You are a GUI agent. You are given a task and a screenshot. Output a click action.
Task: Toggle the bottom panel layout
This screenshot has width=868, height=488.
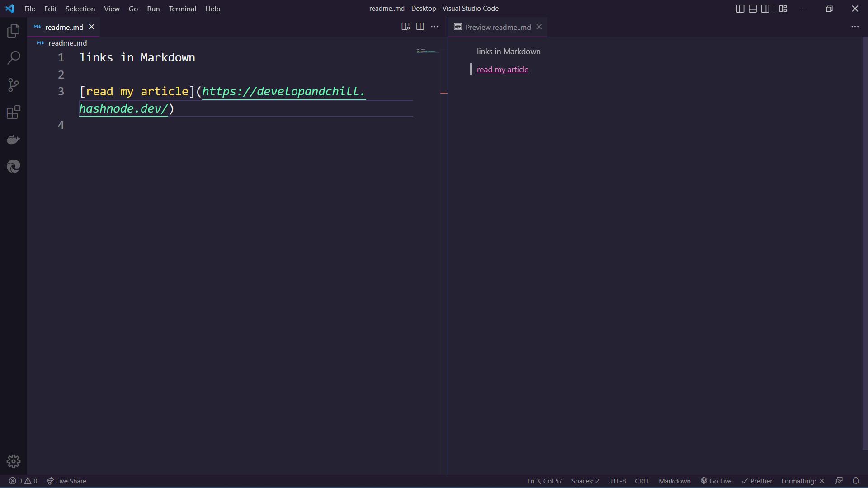click(x=753, y=9)
